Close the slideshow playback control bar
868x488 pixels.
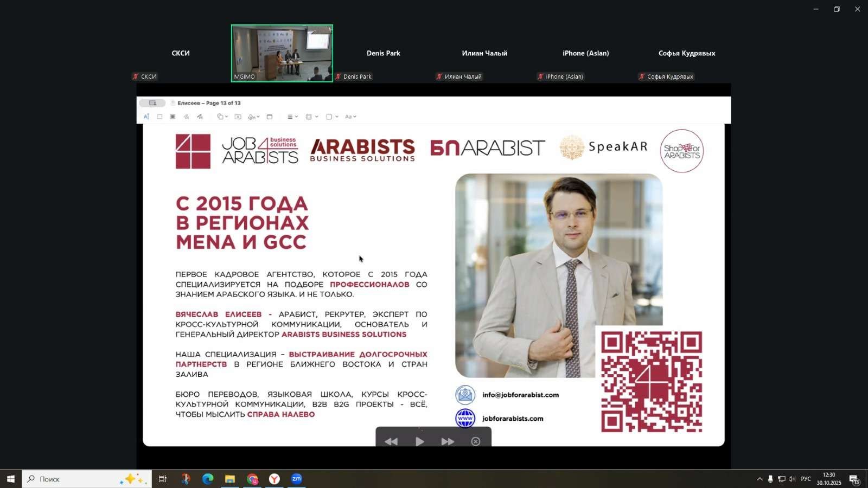point(476,441)
